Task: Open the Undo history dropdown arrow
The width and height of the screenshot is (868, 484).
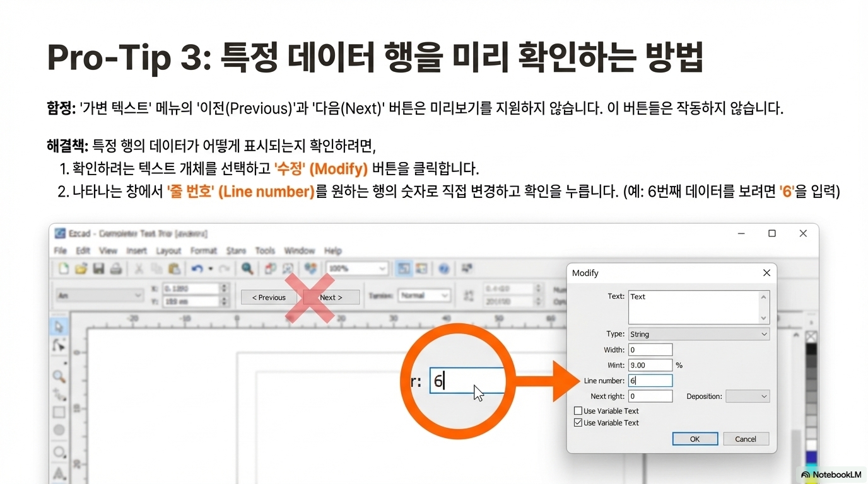Action: (210, 268)
